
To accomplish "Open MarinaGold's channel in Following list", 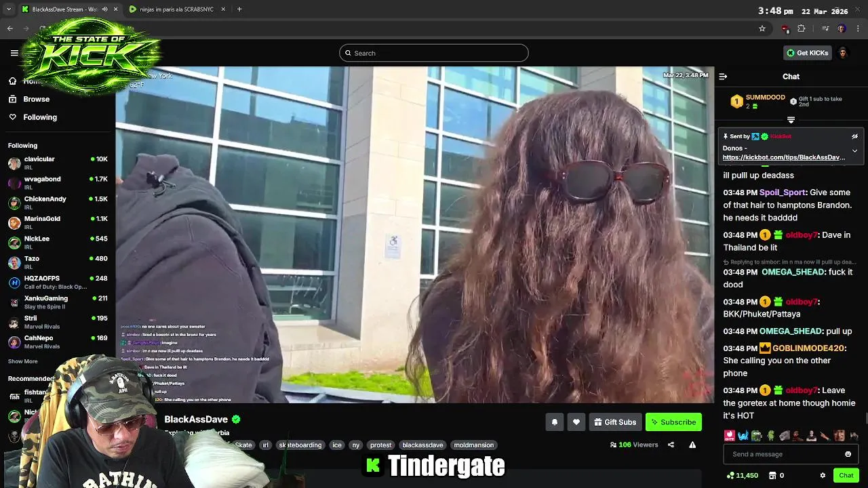I will [x=58, y=222].
